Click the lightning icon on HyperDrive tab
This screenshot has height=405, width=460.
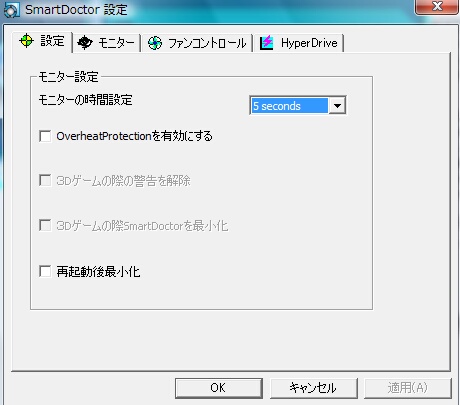[x=267, y=43]
